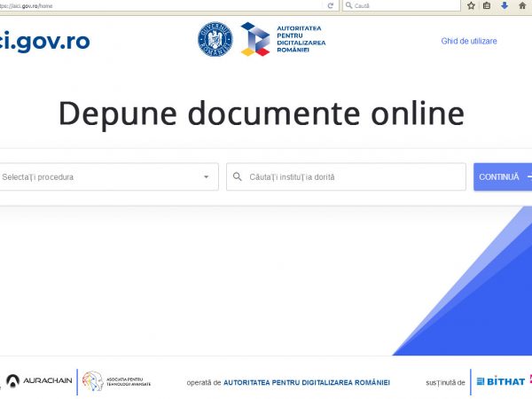The image size is (532, 399).
Task: Click the browser reload page icon
Action: 331,5
